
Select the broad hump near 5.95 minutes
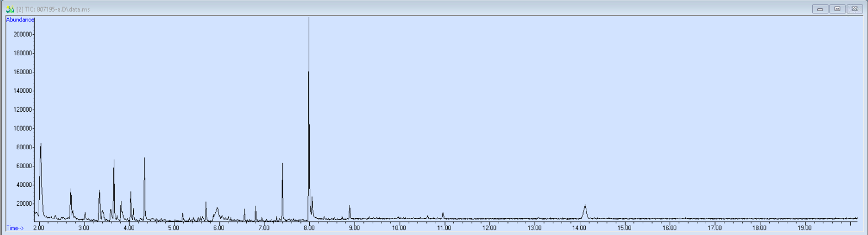tap(216, 214)
